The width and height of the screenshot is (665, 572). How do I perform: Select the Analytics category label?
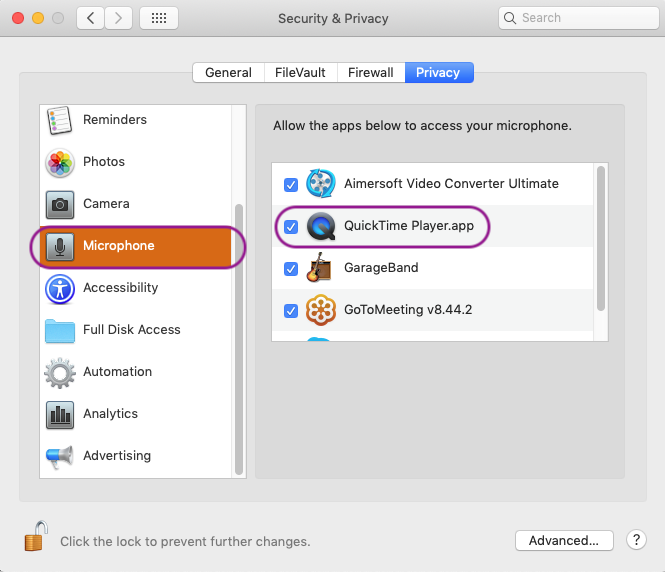pyautogui.click(x=110, y=413)
